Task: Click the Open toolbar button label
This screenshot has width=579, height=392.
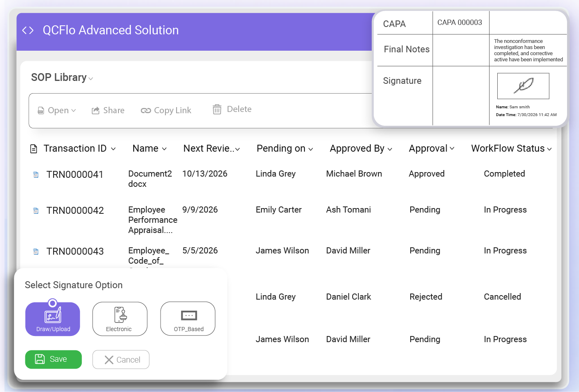Action: pos(58,110)
